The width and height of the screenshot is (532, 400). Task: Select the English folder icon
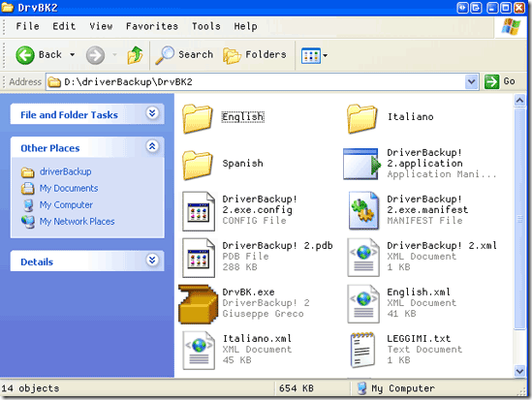coord(198,118)
